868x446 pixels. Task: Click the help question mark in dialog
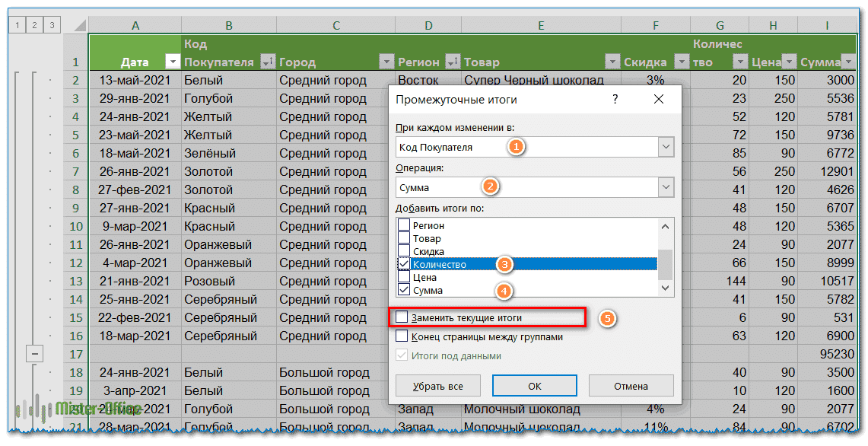tap(615, 100)
